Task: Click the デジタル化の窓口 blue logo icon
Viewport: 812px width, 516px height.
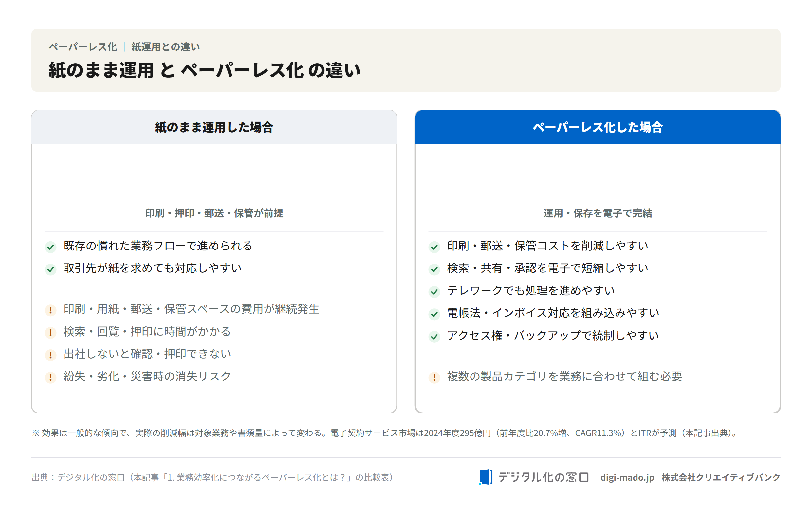Action: [x=486, y=477]
